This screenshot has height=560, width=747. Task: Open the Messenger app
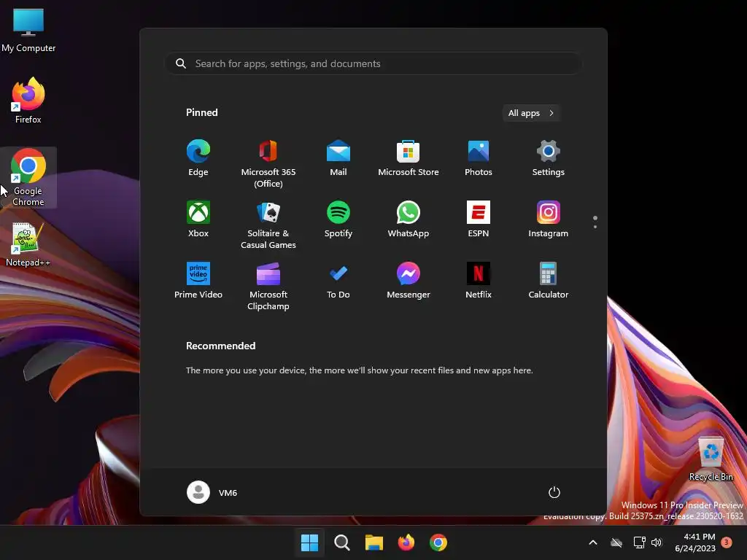(409, 281)
